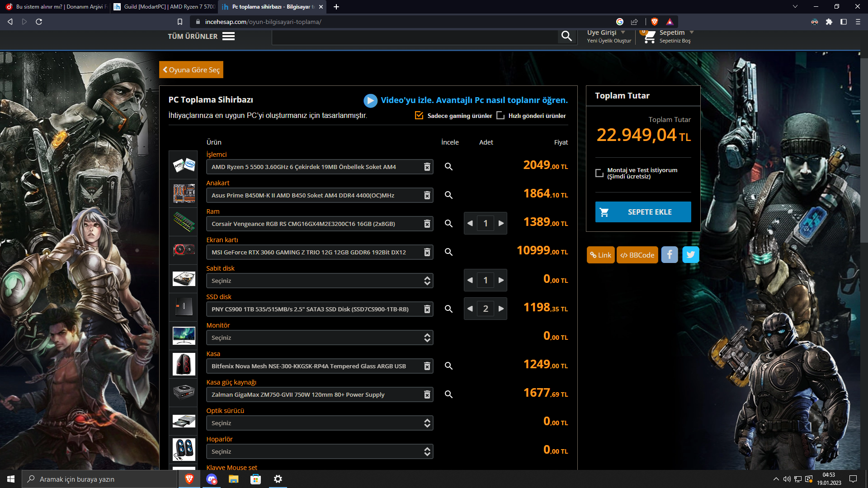868x488 pixels.
Task: Open the Optik sürücü Seçiniz dropdown
Action: coord(320,423)
